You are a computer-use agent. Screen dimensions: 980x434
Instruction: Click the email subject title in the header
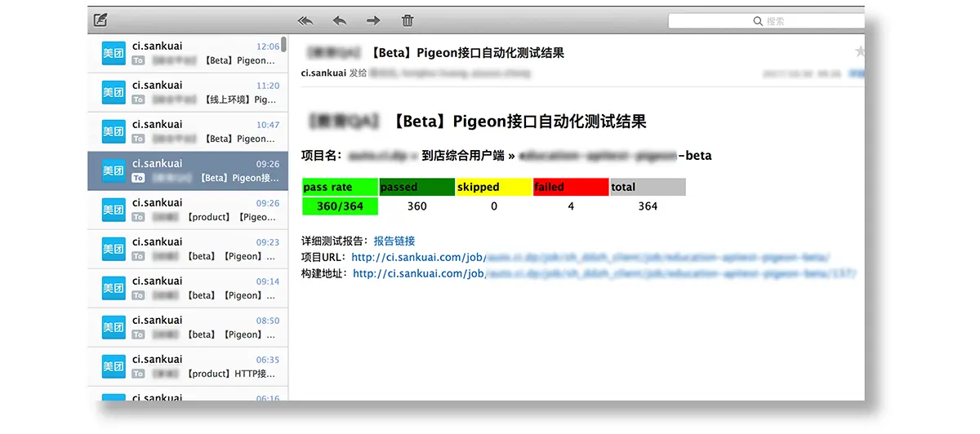click(x=435, y=53)
